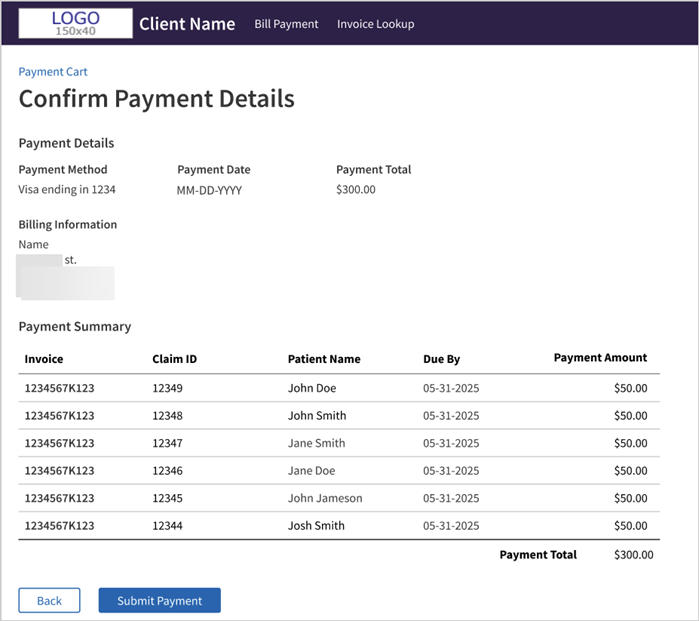Click the Patient Name column header
Screen dimensions: 699x621
tap(324, 359)
